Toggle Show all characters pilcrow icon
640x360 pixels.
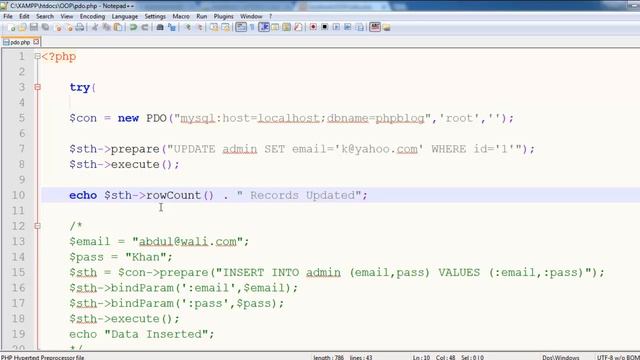[252, 27]
